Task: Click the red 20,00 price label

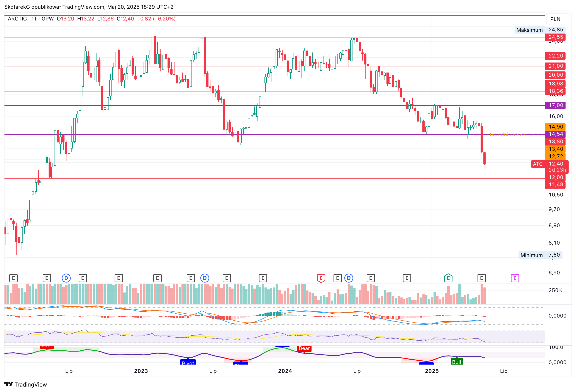Action: click(x=555, y=75)
